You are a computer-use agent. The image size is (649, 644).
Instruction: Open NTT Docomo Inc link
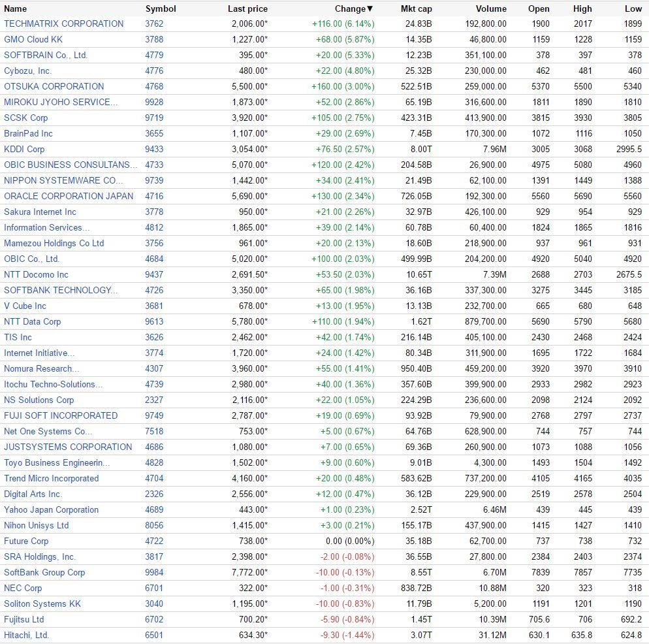36,274
